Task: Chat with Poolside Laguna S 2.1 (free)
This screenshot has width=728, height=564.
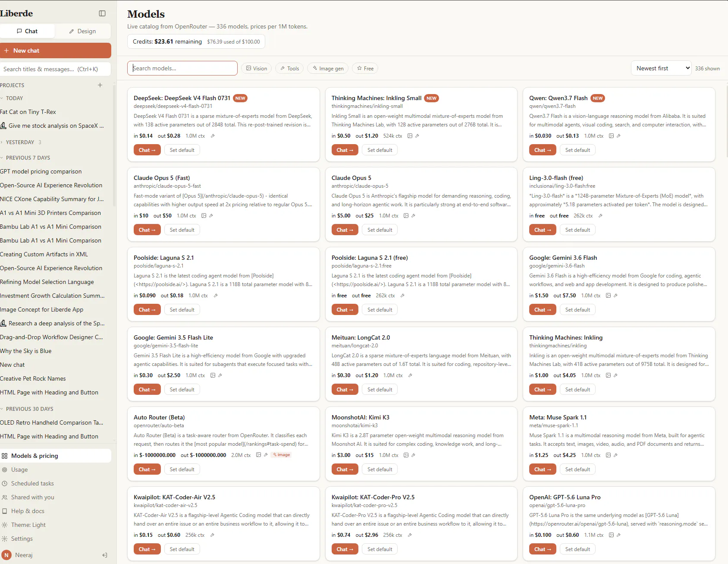Action: click(x=345, y=309)
